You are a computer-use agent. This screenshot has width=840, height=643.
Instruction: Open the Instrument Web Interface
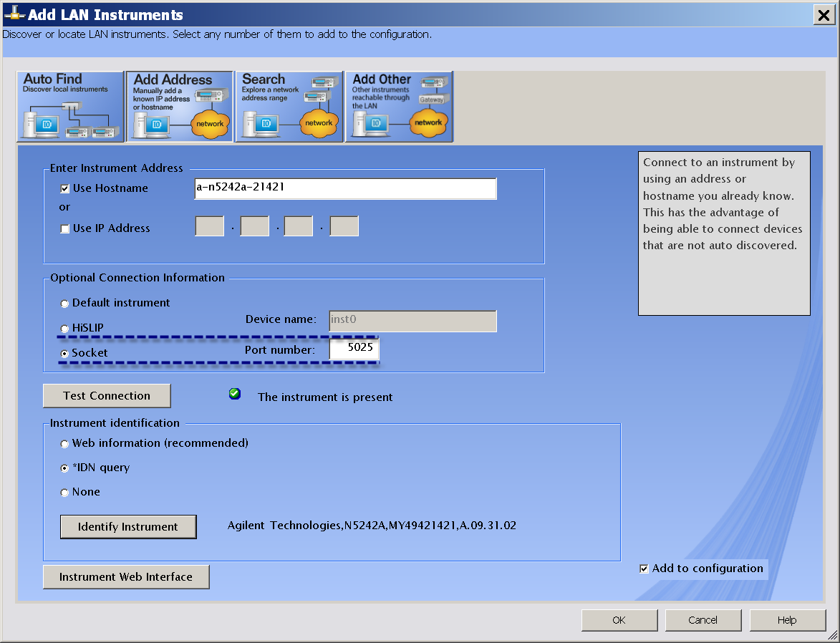(x=126, y=577)
